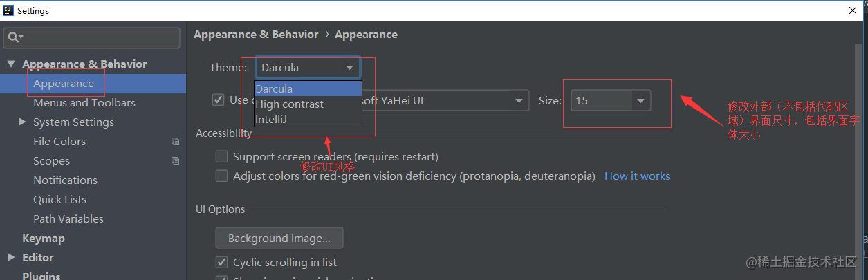
Task: Open the How it works link
Action: 637,176
